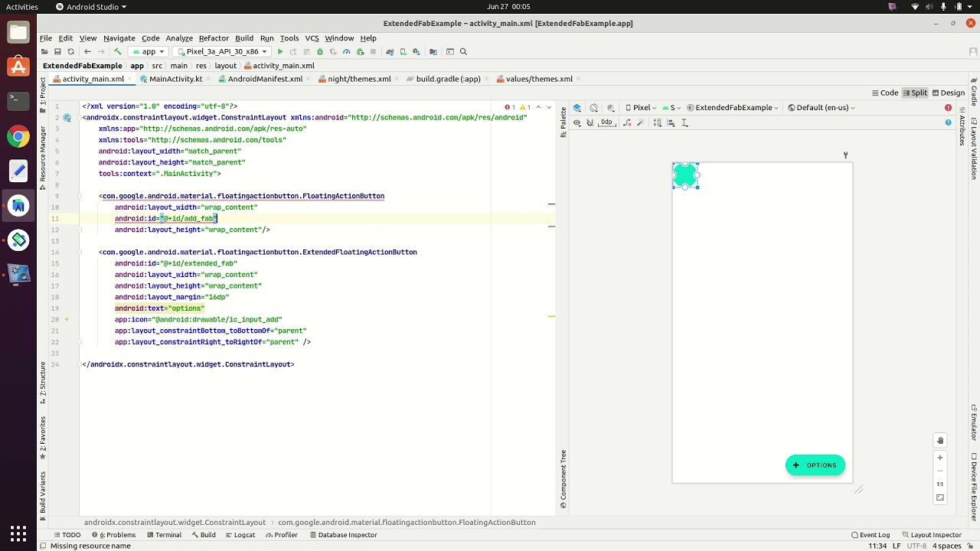Click Sync Project with Gradle Files icon
The width and height of the screenshot is (980, 551).
tap(390, 52)
